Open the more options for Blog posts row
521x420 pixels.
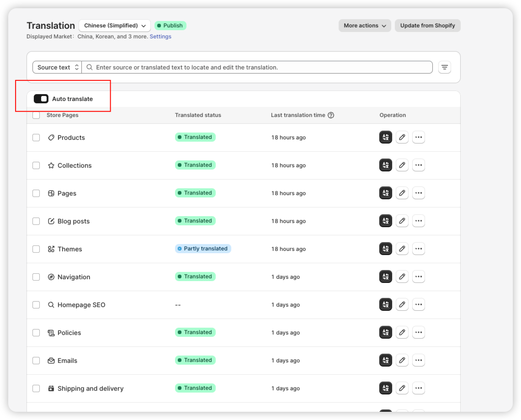[x=418, y=221]
